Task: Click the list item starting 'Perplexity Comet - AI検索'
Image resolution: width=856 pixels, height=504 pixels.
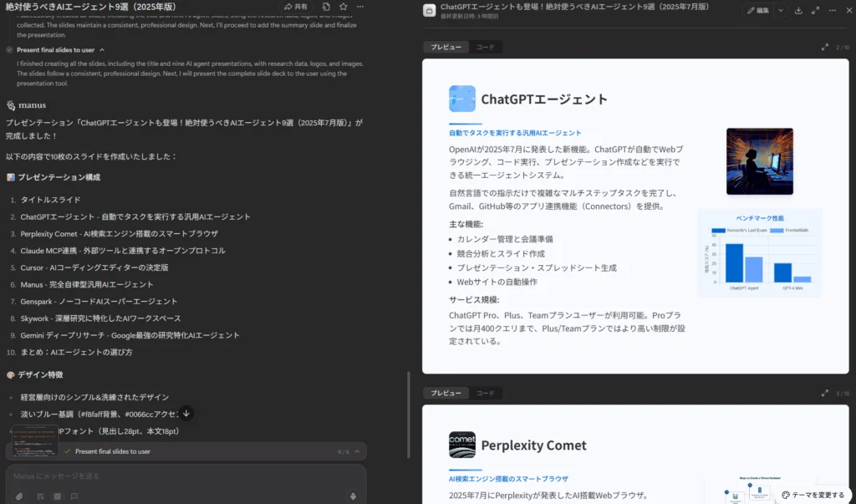Action: pyautogui.click(x=119, y=234)
